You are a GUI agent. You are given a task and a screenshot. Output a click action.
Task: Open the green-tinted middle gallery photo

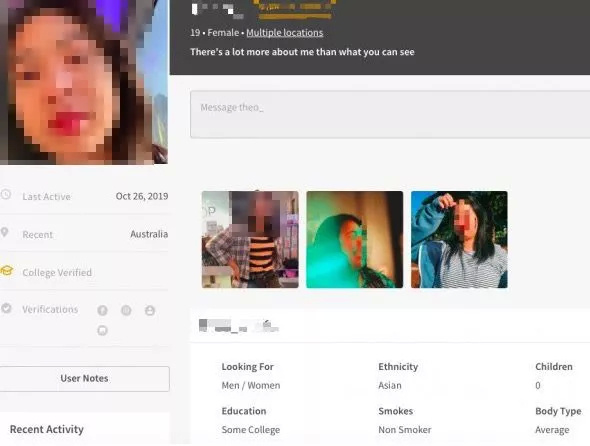tap(354, 239)
